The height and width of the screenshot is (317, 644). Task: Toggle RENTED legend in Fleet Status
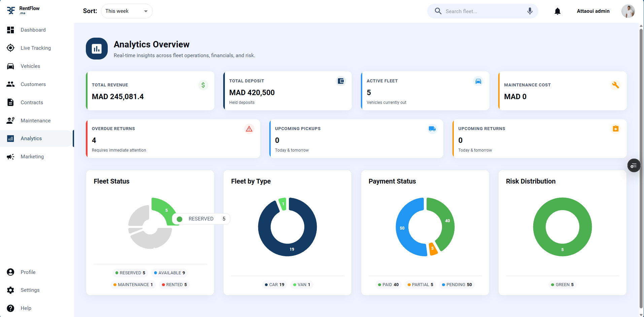[x=174, y=285]
